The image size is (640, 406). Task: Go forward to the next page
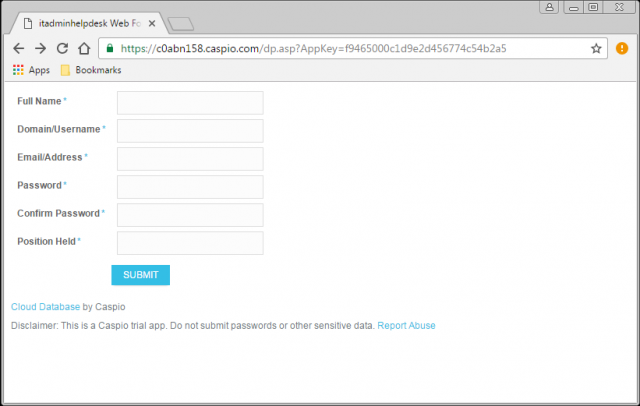click(40, 49)
